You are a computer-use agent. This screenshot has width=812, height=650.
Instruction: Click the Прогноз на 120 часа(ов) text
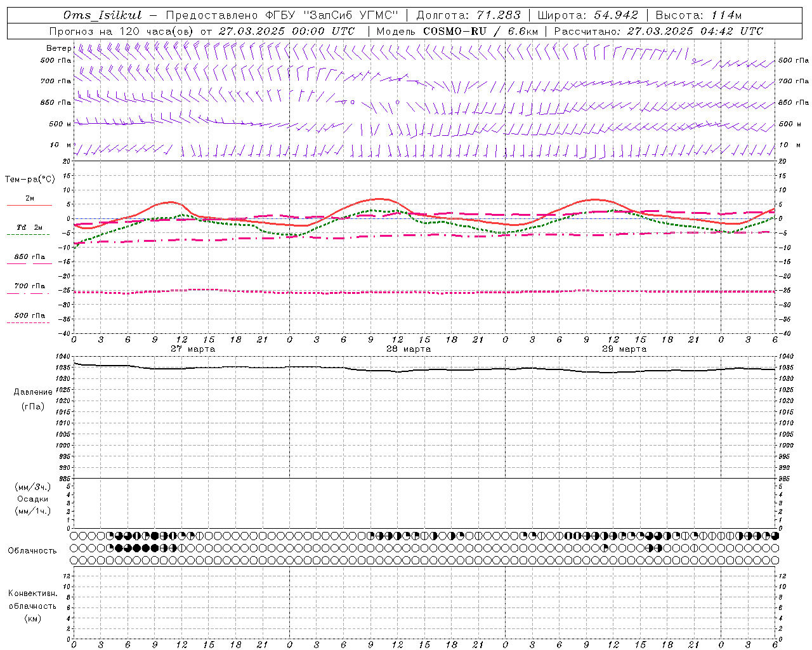pos(122,31)
